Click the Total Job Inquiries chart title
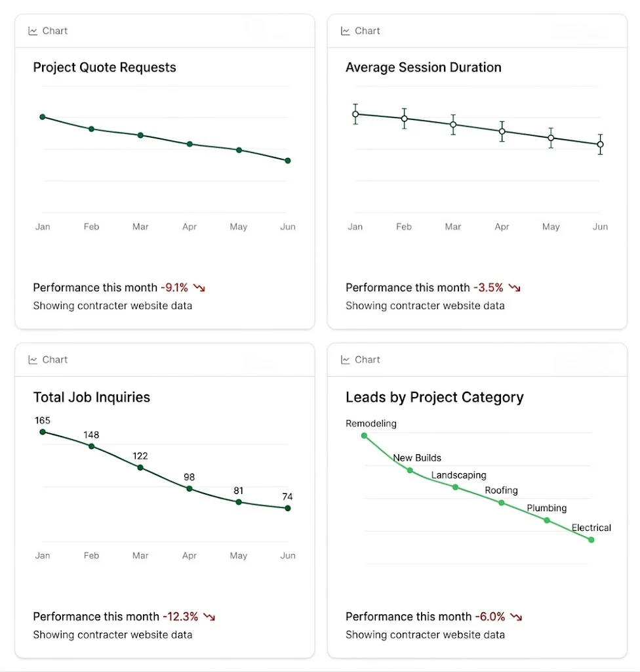This screenshot has width=640, height=672. (92, 397)
